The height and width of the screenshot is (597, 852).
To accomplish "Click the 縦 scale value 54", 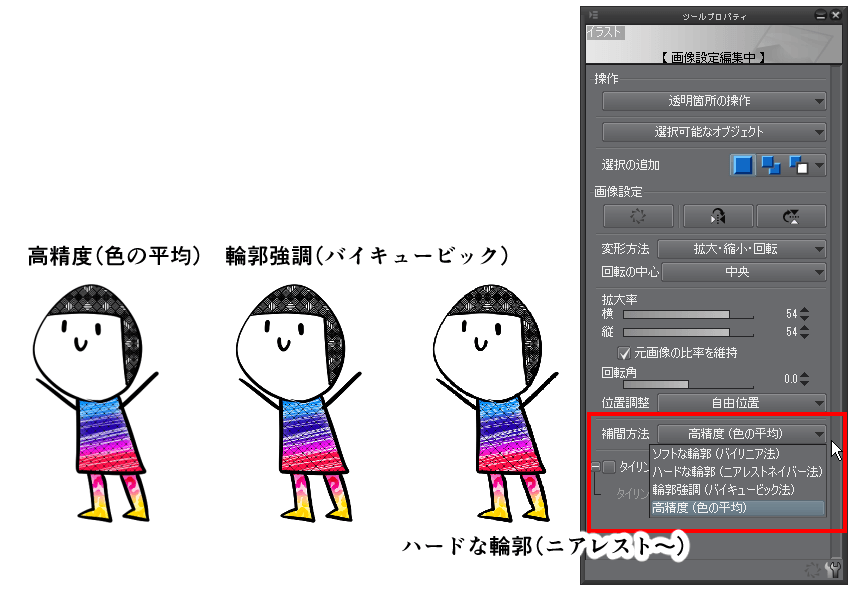I will (x=792, y=332).
